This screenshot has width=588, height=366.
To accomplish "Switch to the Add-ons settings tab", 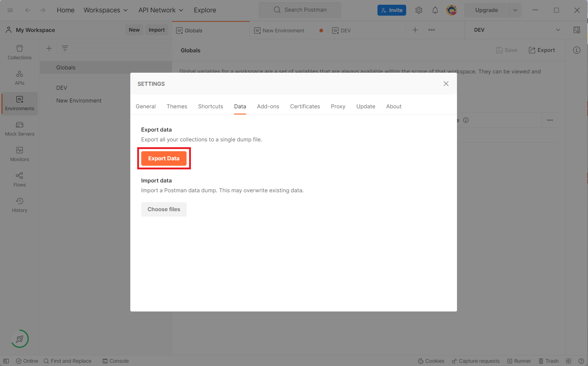I will click(268, 106).
